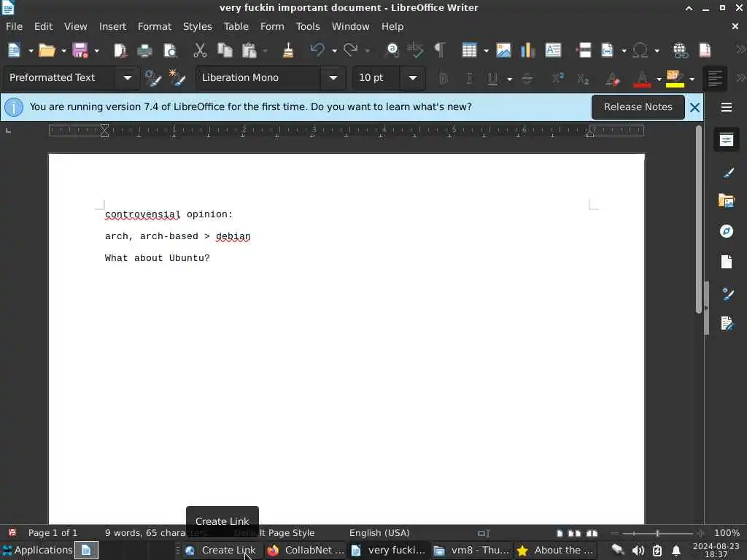747x560 pixels.
Task: Toggle superscript formatting
Action: (x=558, y=79)
